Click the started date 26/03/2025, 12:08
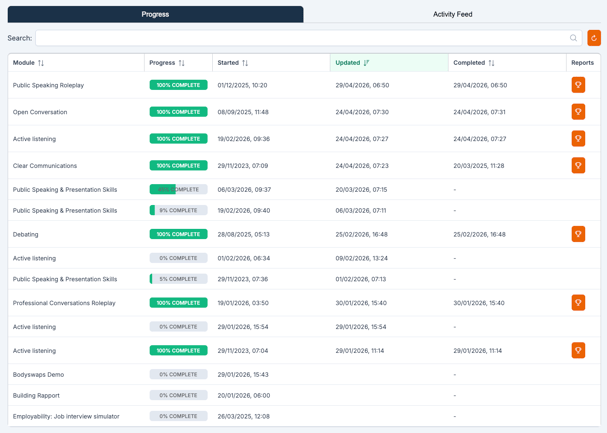The width and height of the screenshot is (607, 433). pos(244,416)
